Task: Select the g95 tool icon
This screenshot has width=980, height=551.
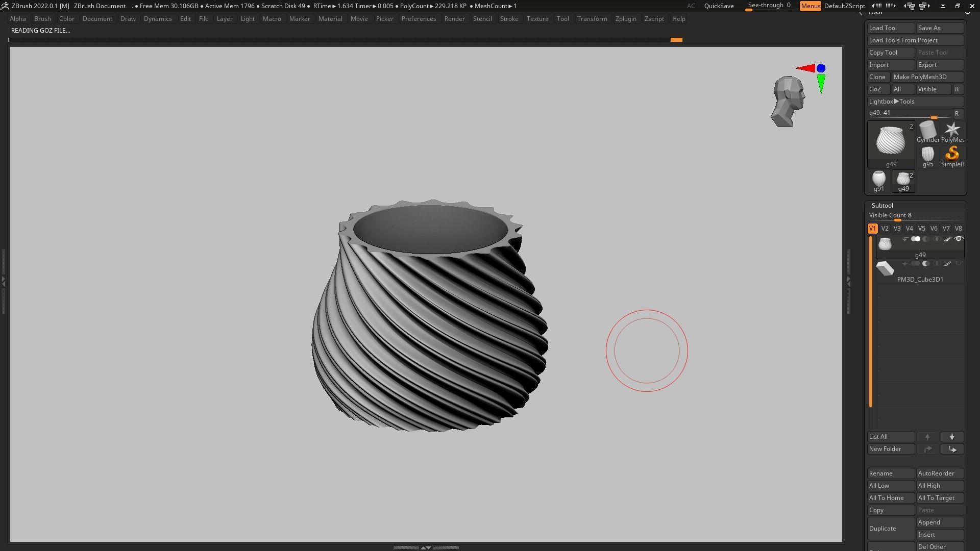Action: [928, 156]
